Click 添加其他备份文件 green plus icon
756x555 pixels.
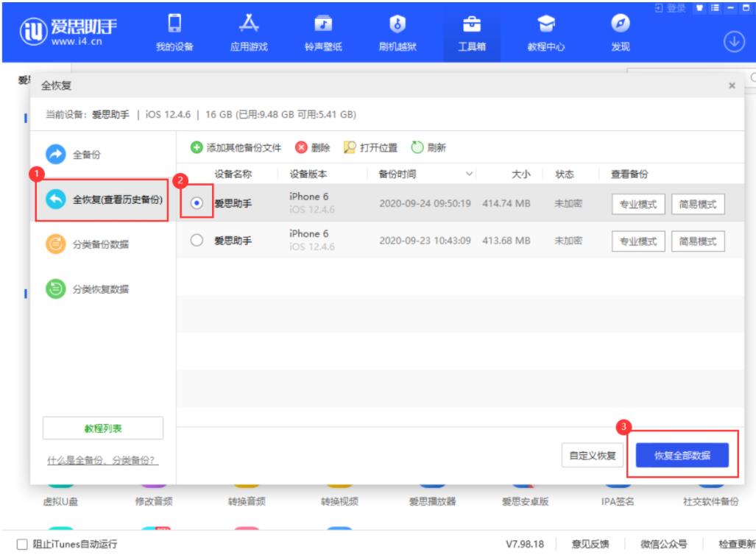click(198, 147)
